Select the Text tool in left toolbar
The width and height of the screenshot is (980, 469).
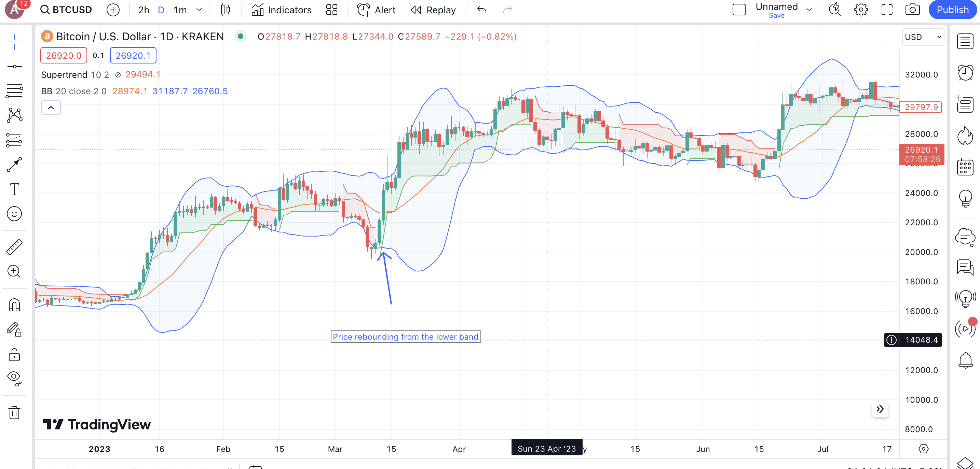[14, 189]
